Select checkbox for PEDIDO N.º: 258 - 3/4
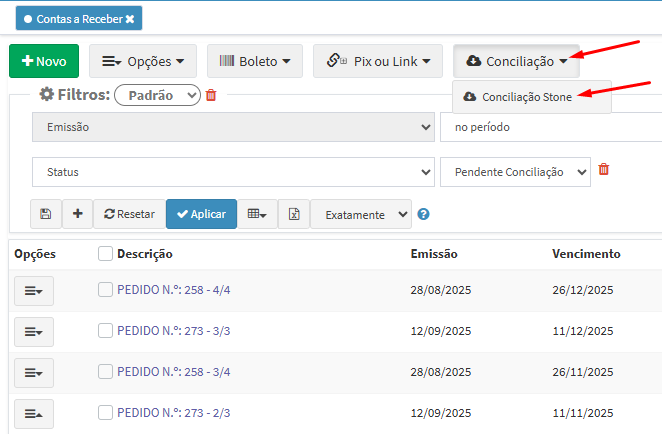662x434 pixels. [106, 372]
